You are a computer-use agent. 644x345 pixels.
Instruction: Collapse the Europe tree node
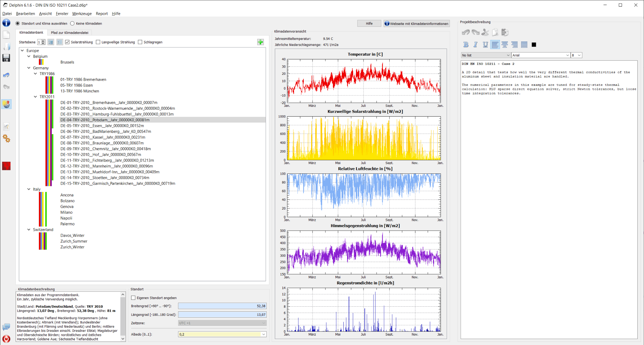22,50
